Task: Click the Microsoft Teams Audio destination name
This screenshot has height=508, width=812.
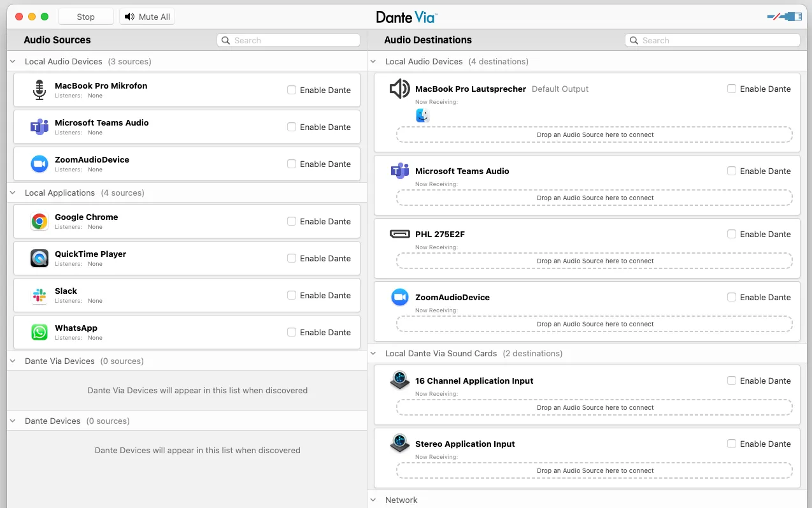Action: click(x=462, y=171)
